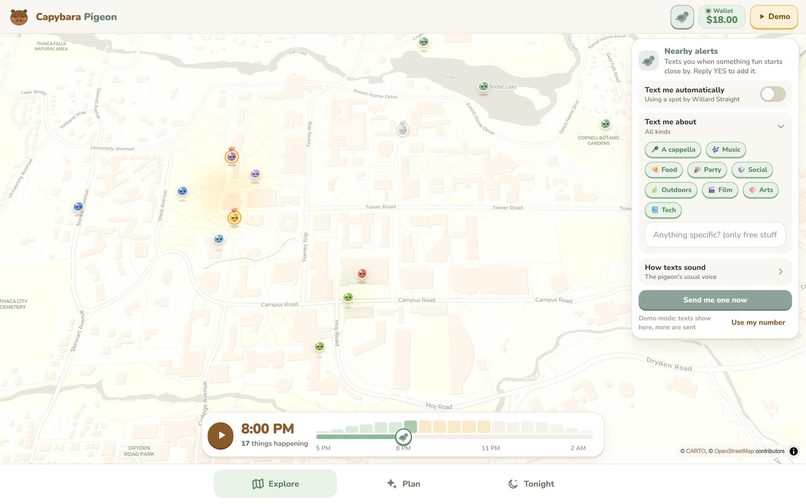Toggle the Party category chip
Image resolution: width=806 pixels, height=504 pixels.
click(x=707, y=170)
